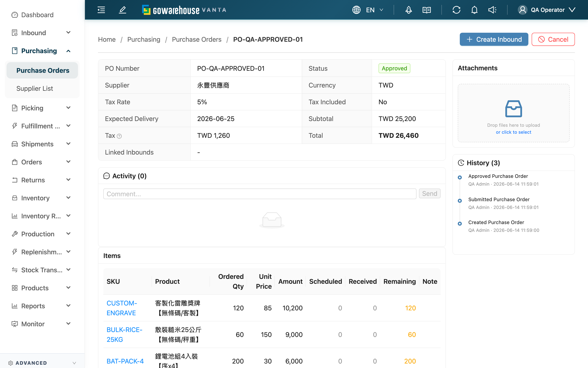
Task: Click the Returns sidebar icon
Action: point(14,180)
